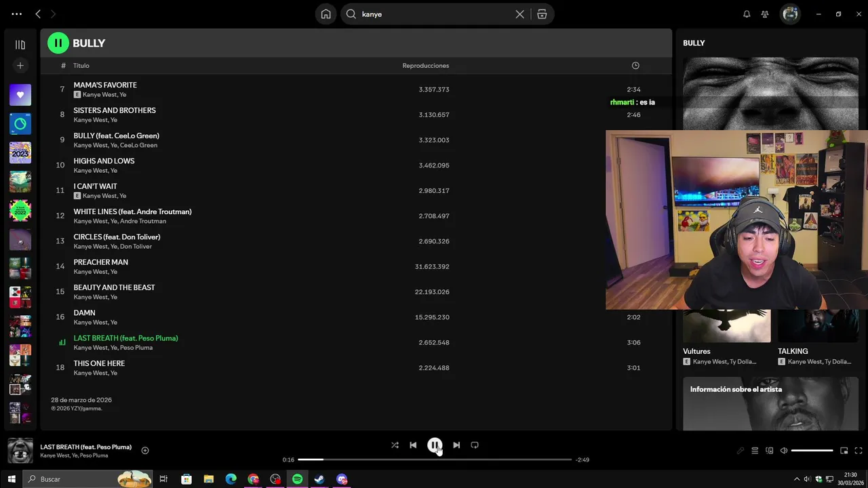
Task: Open the miniplayer icon
Action: click(844, 451)
